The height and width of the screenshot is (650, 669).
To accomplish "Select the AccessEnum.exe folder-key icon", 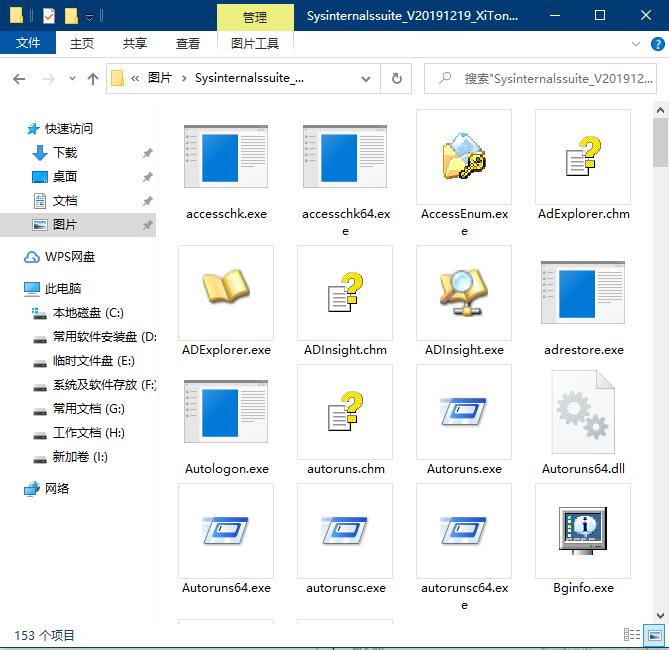I will 464,156.
